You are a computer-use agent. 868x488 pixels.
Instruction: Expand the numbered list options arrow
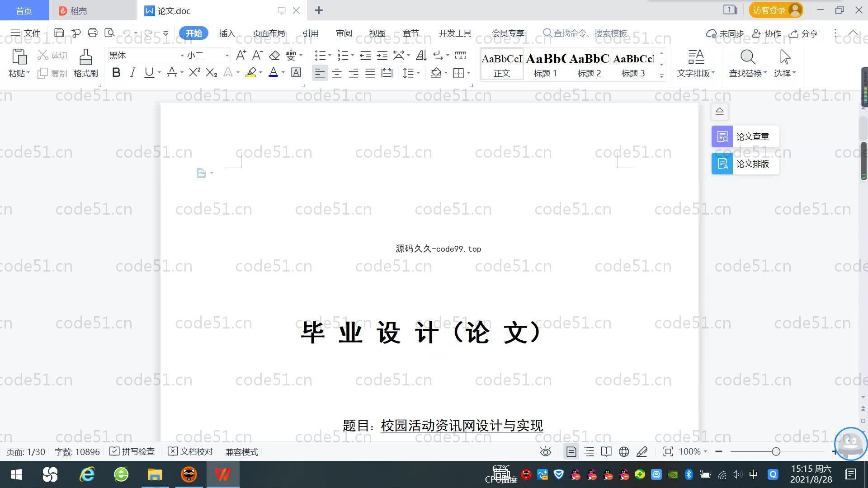point(352,56)
